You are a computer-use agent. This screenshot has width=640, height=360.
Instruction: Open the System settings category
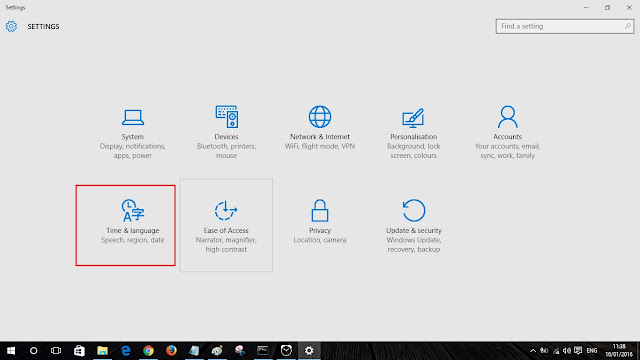point(133,133)
